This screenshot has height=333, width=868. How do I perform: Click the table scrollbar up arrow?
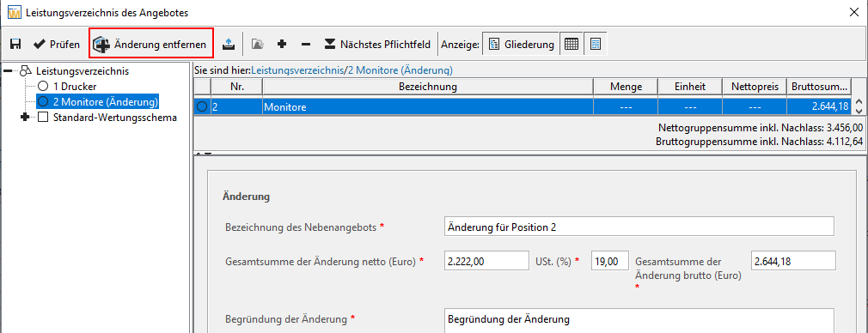(859, 102)
